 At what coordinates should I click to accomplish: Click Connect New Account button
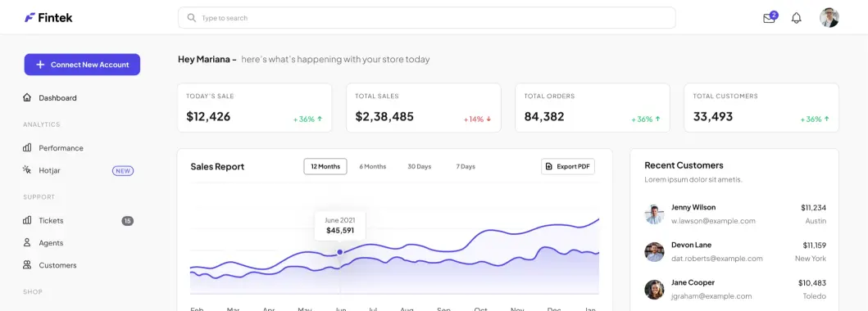pyautogui.click(x=82, y=65)
